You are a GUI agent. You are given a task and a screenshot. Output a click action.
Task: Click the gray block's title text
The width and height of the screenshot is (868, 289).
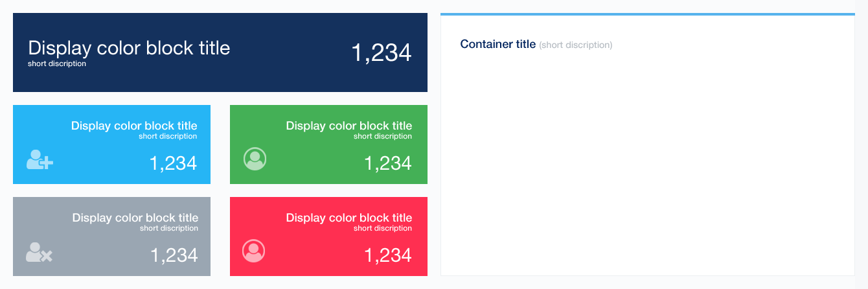click(135, 218)
